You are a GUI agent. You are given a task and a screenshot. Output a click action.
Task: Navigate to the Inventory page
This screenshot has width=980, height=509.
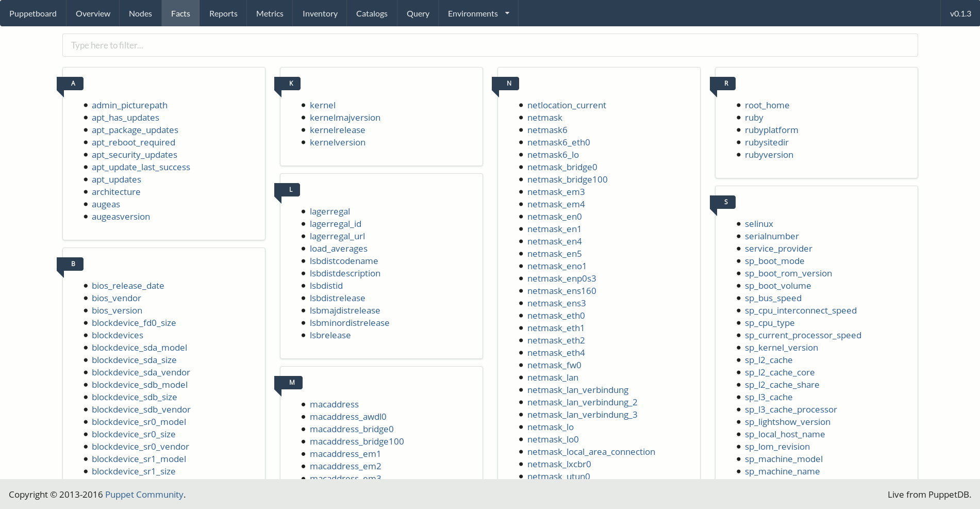point(320,13)
